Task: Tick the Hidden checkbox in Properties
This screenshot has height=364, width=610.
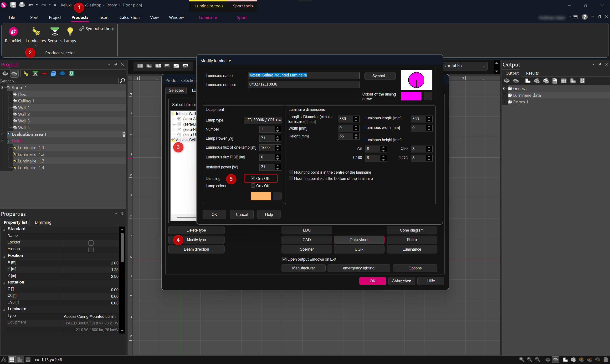Action: click(91, 250)
